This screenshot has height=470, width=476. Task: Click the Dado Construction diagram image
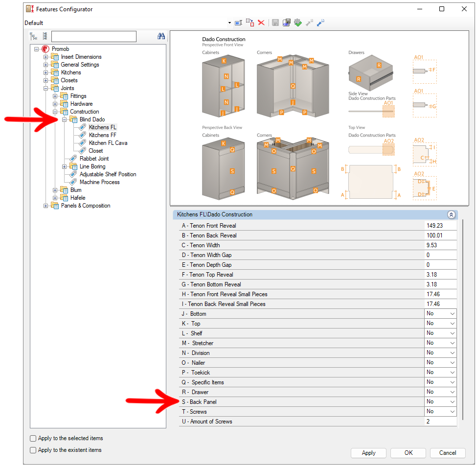pyautogui.click(x=319, y=118)
